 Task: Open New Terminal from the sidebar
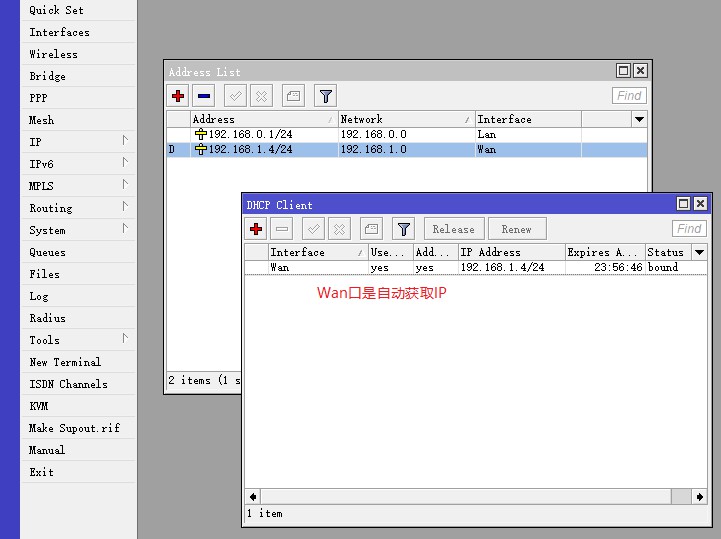point(65,362)
